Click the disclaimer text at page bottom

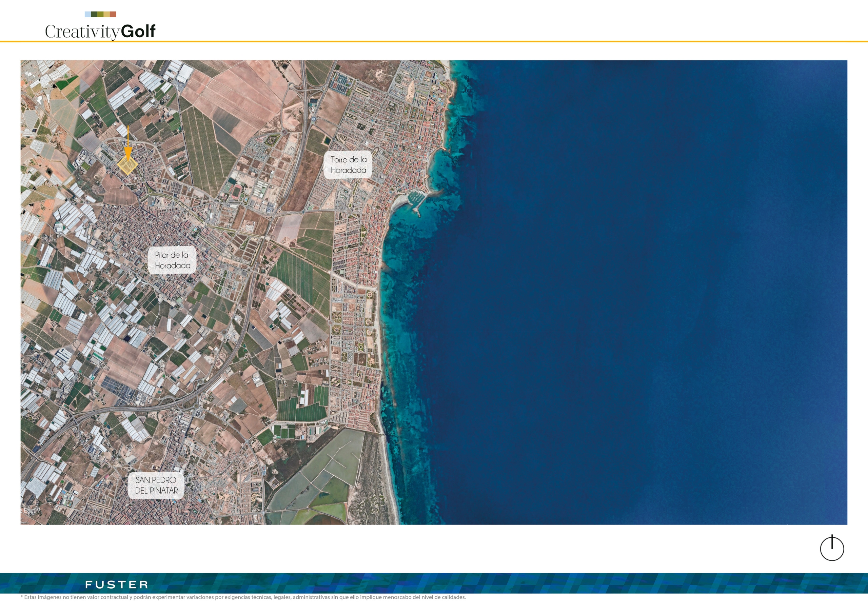click(243, 597)
